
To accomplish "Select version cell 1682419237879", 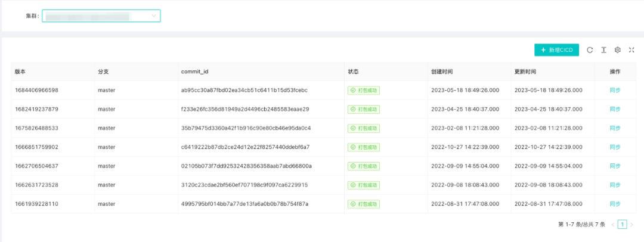I will point(36,109).
